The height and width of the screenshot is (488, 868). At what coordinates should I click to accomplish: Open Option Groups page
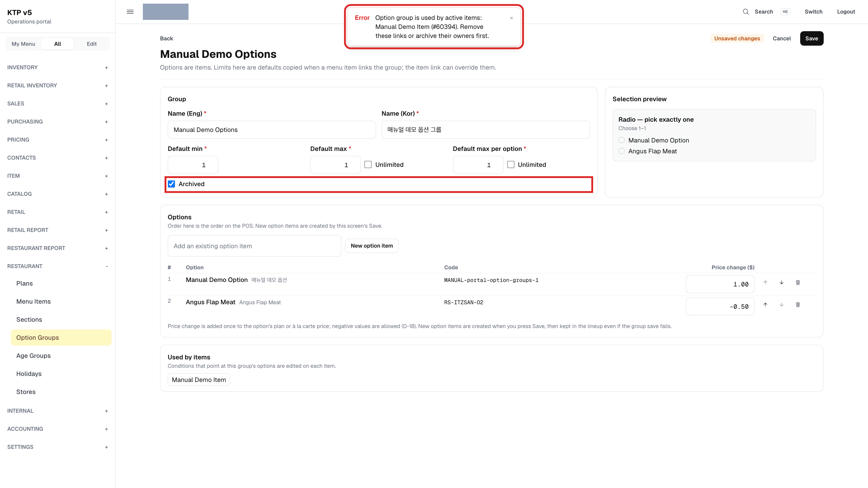pyautogui.click(x=61, y=338)
